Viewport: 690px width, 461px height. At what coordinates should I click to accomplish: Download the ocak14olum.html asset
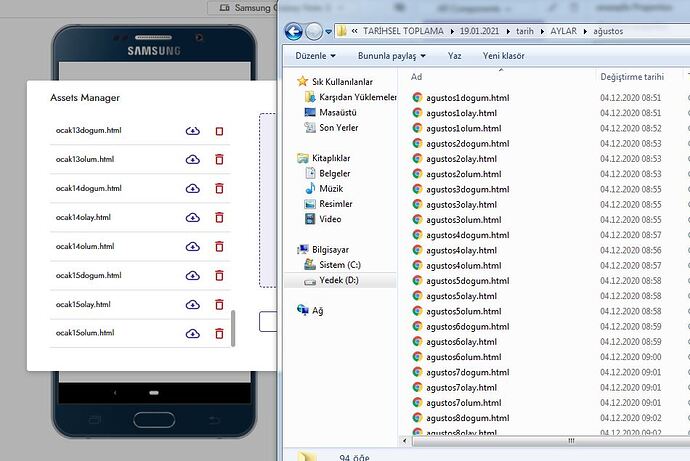point(193,247)
